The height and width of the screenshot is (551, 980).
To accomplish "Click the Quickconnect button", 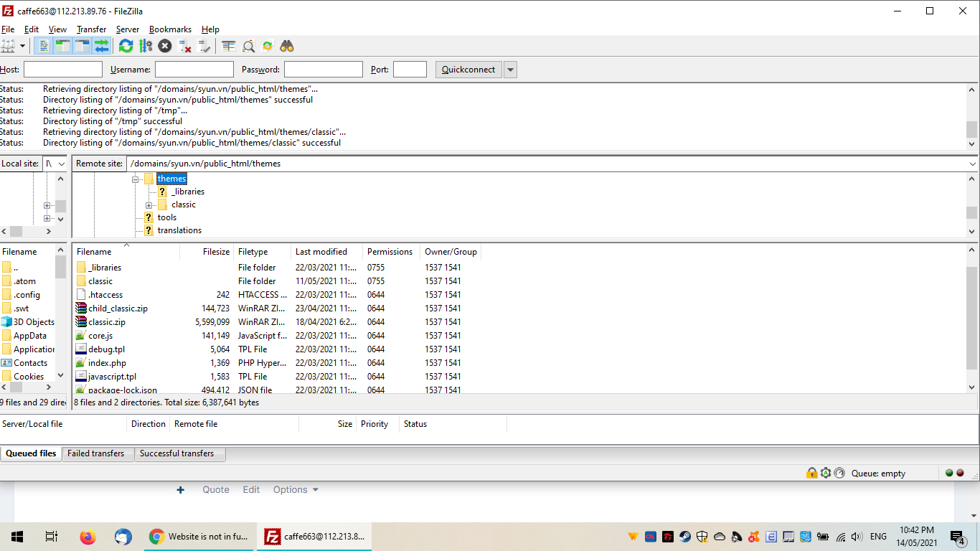I will pyautogui.click(x=468, y=70).
